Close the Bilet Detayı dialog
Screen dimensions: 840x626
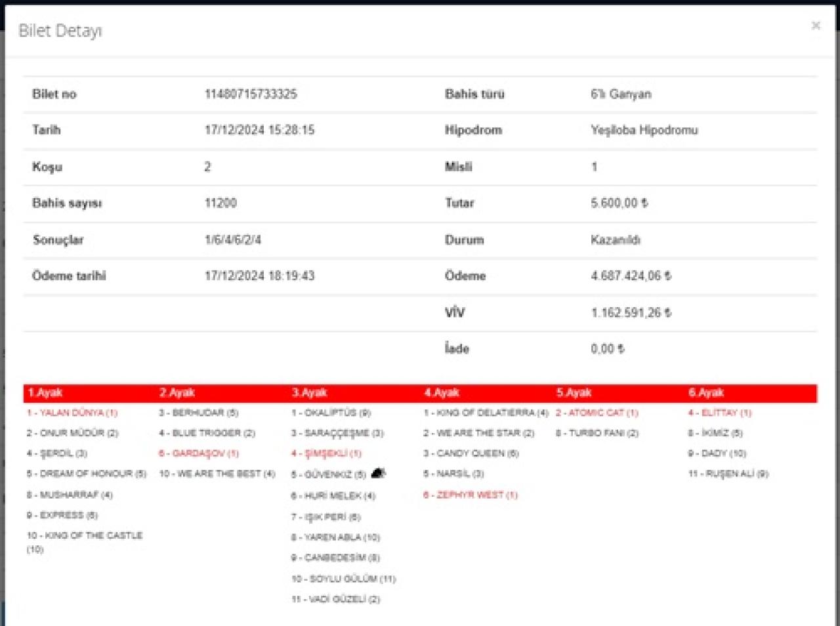click(816, 26)
